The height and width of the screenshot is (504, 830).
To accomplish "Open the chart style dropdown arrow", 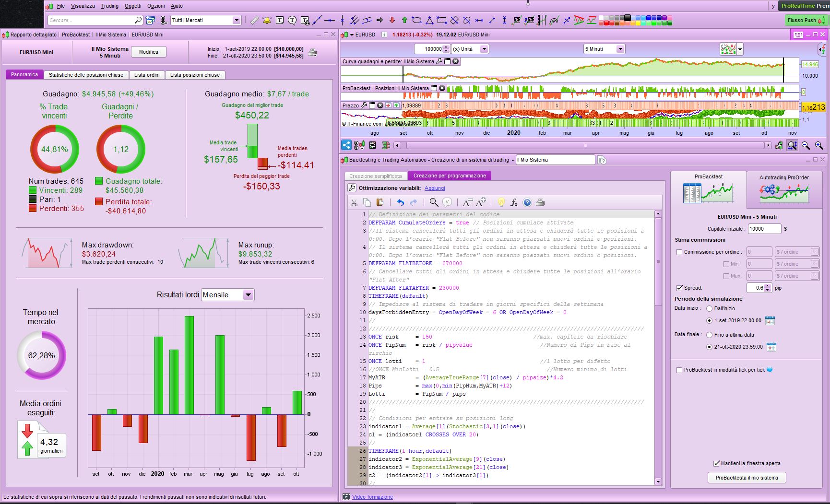I will 740,49.
